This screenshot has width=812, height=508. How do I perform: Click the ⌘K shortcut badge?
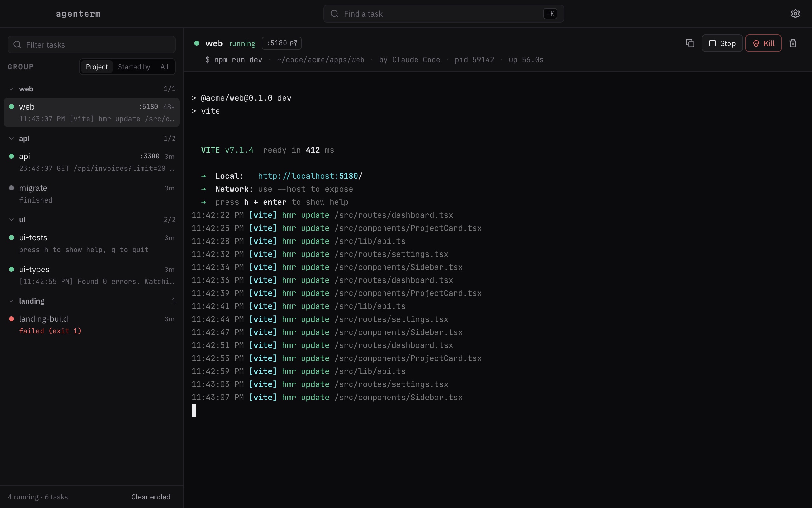coord(550,14)
